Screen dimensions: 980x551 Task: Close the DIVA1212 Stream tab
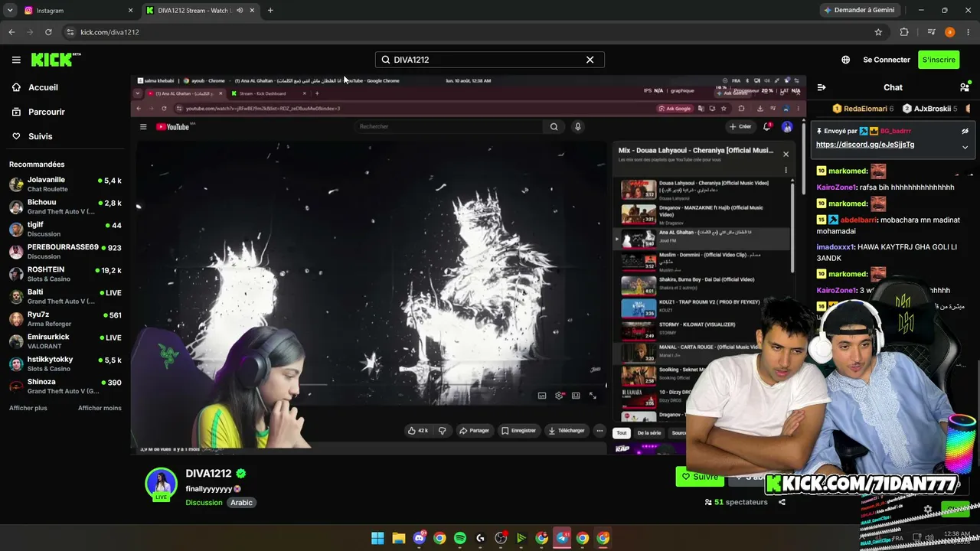[253, 11]
